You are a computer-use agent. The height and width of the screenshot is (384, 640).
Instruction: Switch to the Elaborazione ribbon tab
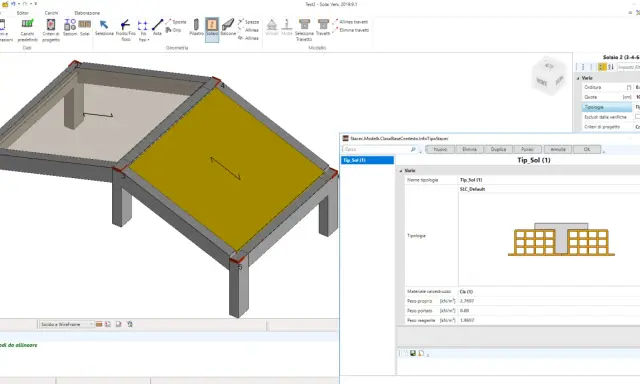coord(87,13)
